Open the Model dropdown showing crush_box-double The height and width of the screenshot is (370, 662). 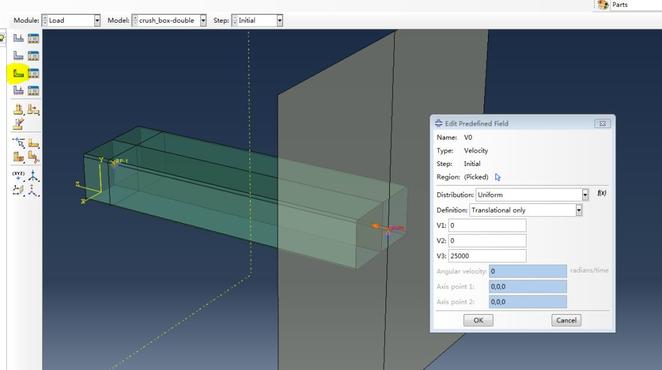[x=169, y=20]
